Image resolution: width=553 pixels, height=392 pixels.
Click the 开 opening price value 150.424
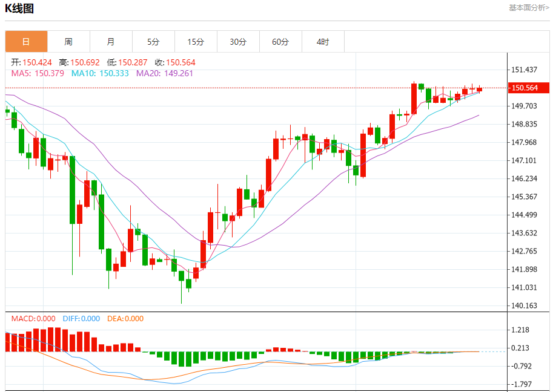(x=37, y=62)
